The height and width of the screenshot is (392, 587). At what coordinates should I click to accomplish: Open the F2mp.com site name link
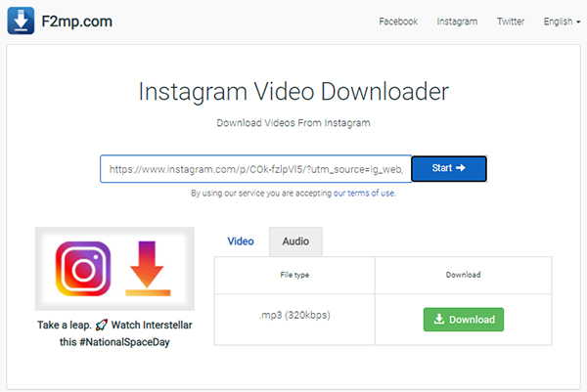pos(76,22)
